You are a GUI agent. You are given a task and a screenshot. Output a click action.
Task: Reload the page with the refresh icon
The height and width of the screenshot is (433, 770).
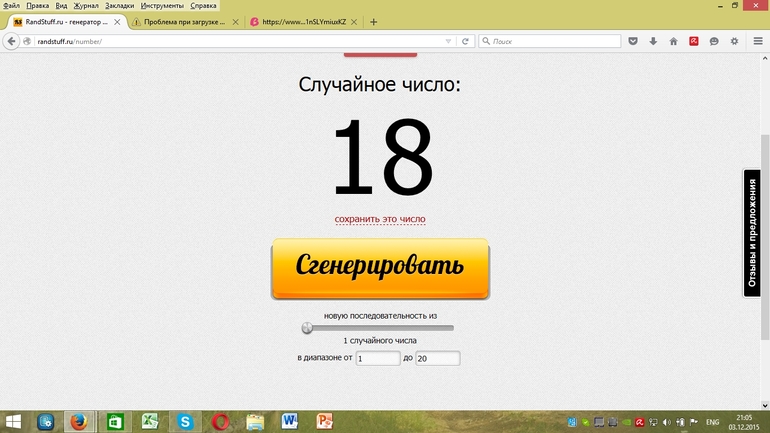466,41
